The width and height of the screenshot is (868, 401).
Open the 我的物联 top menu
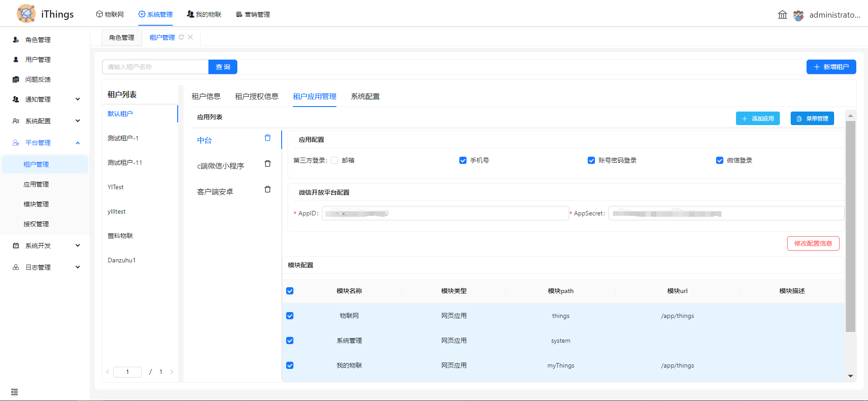(204, 14)
